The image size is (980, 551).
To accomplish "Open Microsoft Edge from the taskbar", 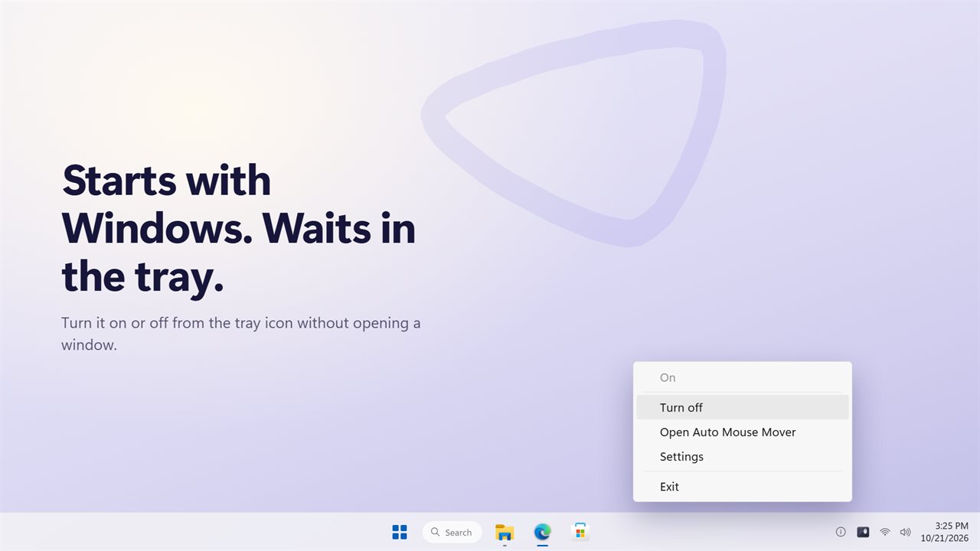I will tap(542, 532).
